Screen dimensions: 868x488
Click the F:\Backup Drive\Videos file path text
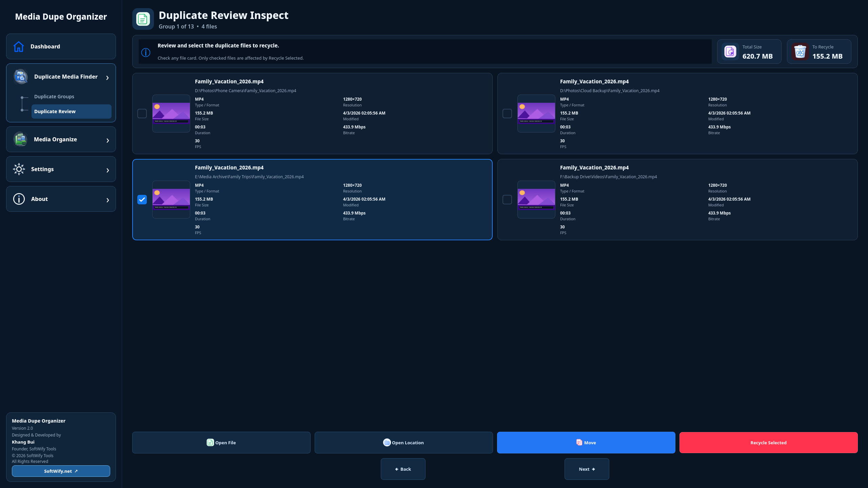point(609,177)
